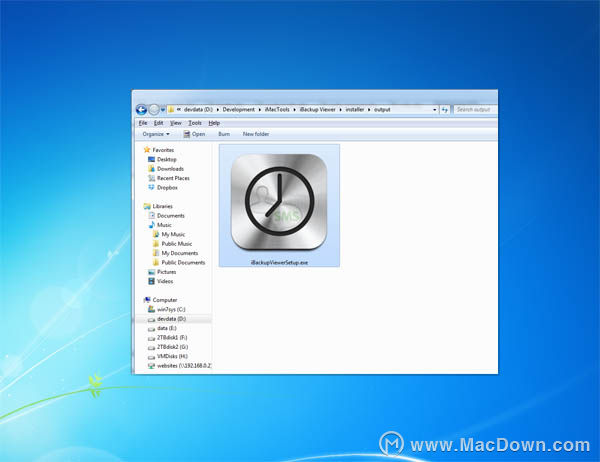
Task: Open Recent Places in navigation pane
Action: coord(173,178)
